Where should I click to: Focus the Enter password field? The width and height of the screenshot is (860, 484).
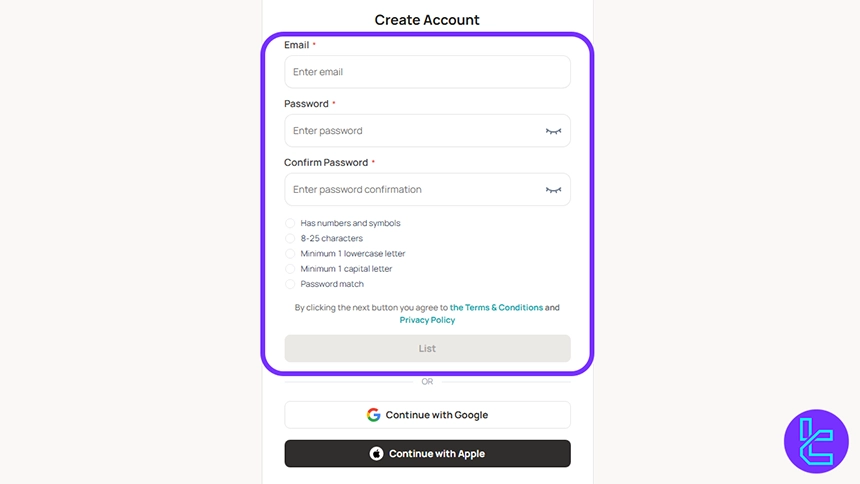[415, 131]
